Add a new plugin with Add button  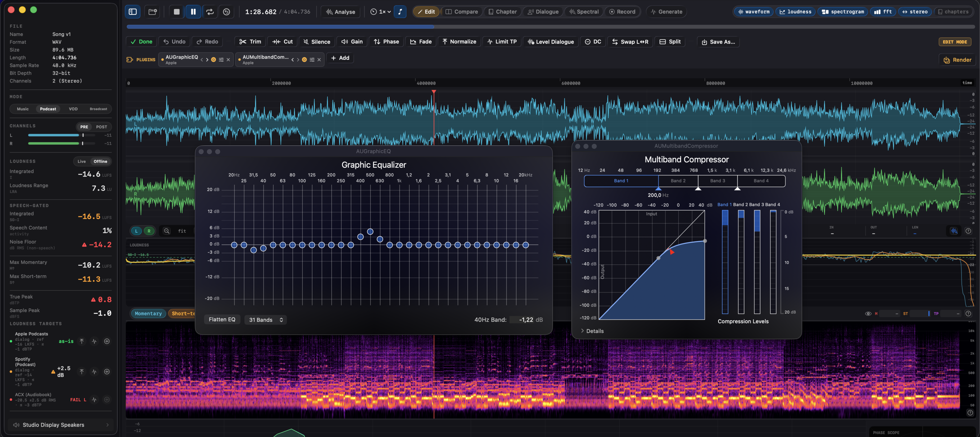tap(340, 58)
